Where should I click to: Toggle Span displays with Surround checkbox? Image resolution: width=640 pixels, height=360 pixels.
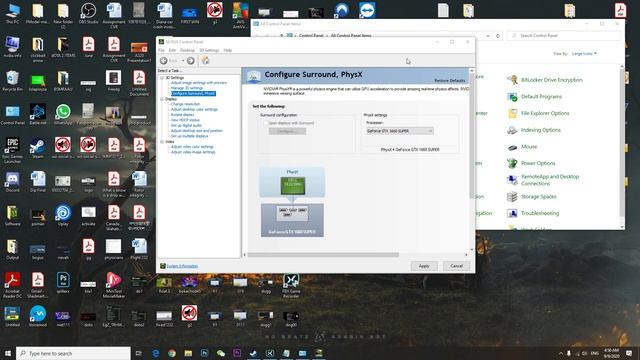pyautogui.click(x=265, y=123)
